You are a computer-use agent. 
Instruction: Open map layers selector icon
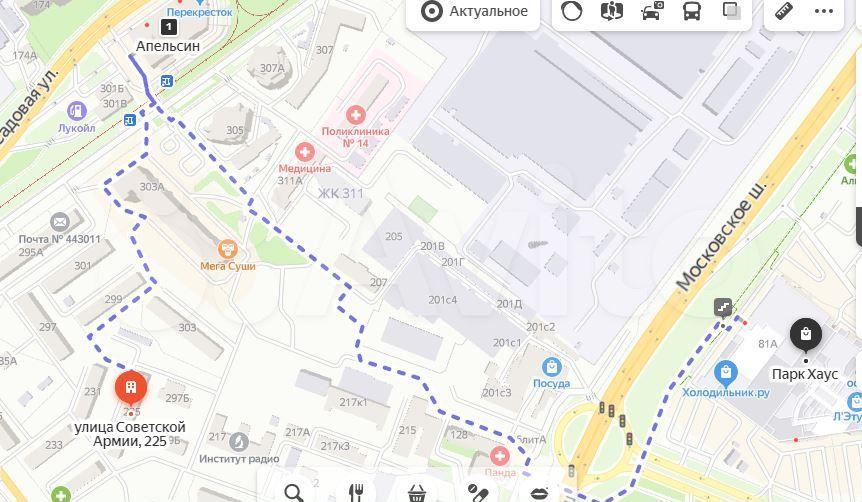tap(731, 11)
